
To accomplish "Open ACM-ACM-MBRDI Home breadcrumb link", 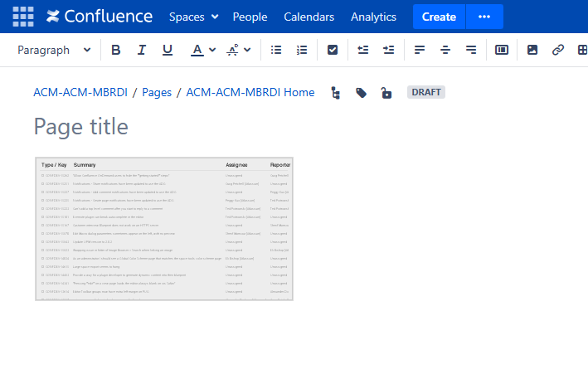I will [x=250, y=92].
